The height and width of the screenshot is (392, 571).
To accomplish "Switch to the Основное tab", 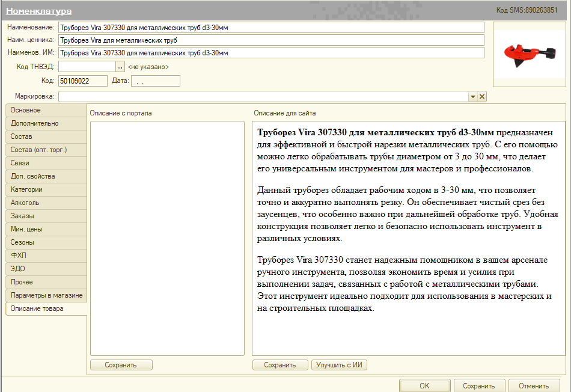I will pos(46,110).
